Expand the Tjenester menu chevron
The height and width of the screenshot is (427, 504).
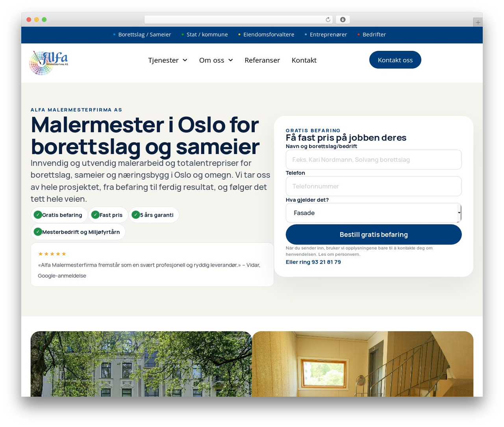(185, 60)
